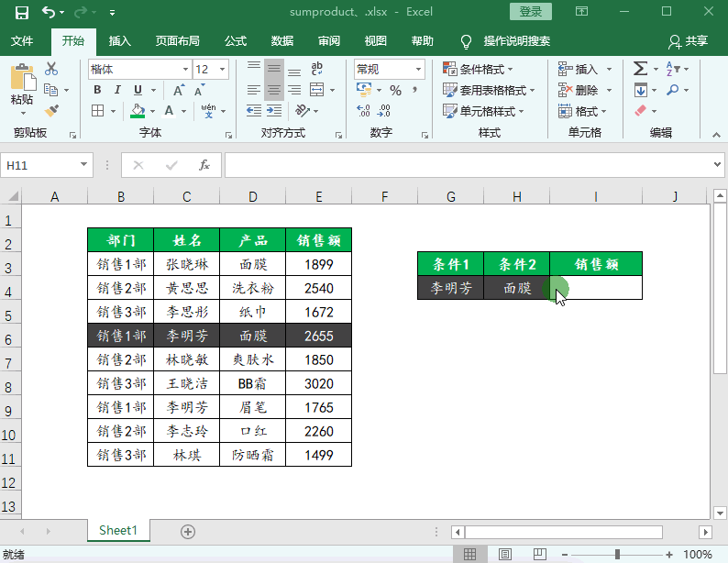Apply cell borders
This screenshot has width=728, height=563.
pos(97,111)
